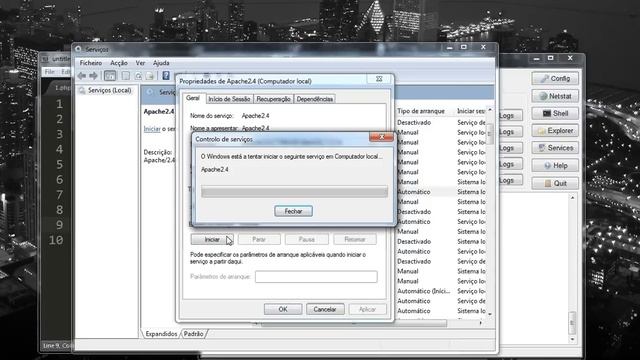This screenshot has width=640, height=360.
Task: Click the Refresh icon in Serviços toolbar
Action: (138, 76)
